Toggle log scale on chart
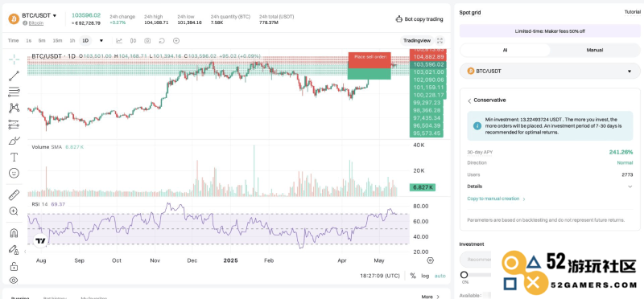 (425, 276)
